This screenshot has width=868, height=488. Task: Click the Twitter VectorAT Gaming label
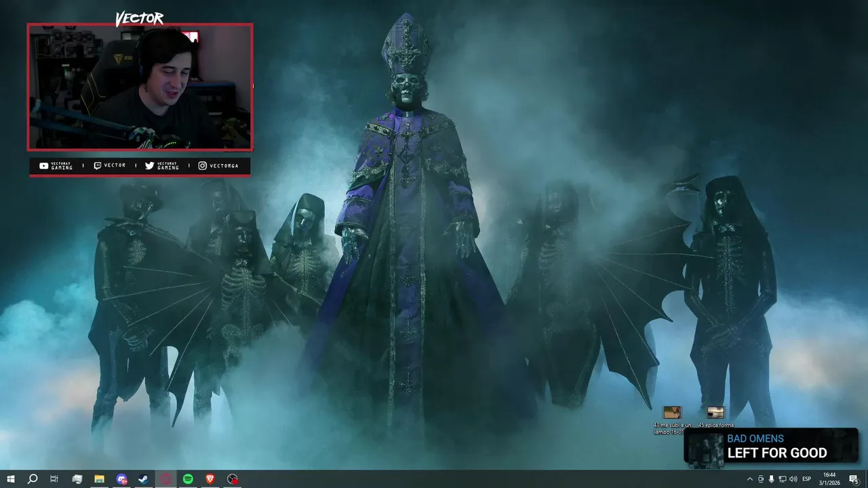click(x=162, y=165)
